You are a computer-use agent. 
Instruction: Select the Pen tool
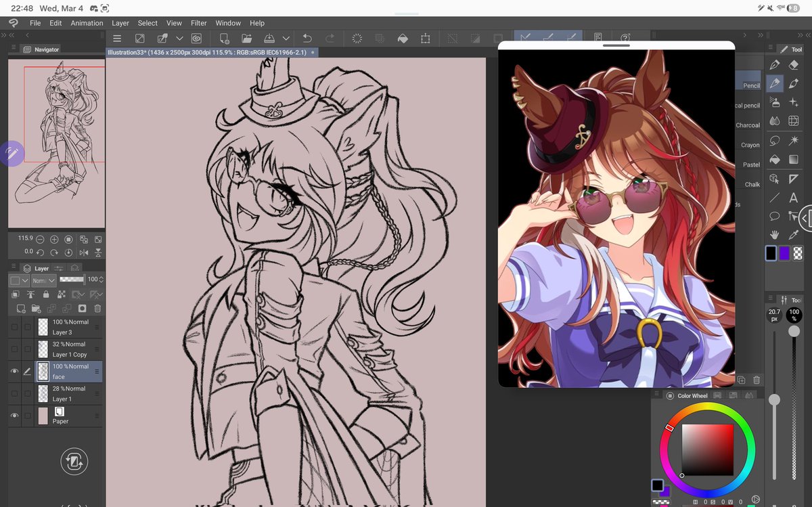[773, 65]
